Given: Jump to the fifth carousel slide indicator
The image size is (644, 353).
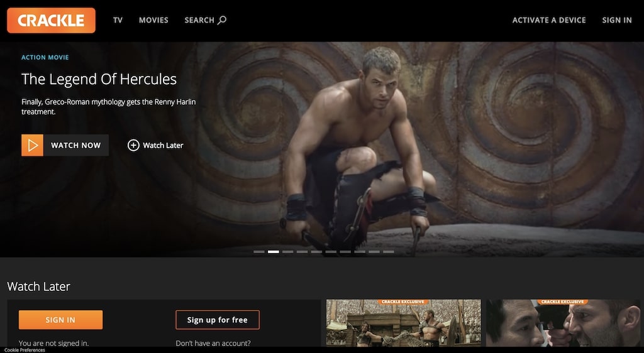Looking at the screenshot, I should click(317, 252).
